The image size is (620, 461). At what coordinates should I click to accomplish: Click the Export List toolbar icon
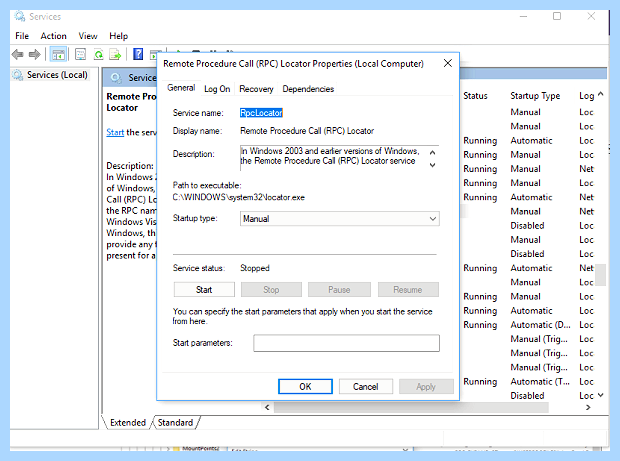pyautogui.click(x=115, y=54)
